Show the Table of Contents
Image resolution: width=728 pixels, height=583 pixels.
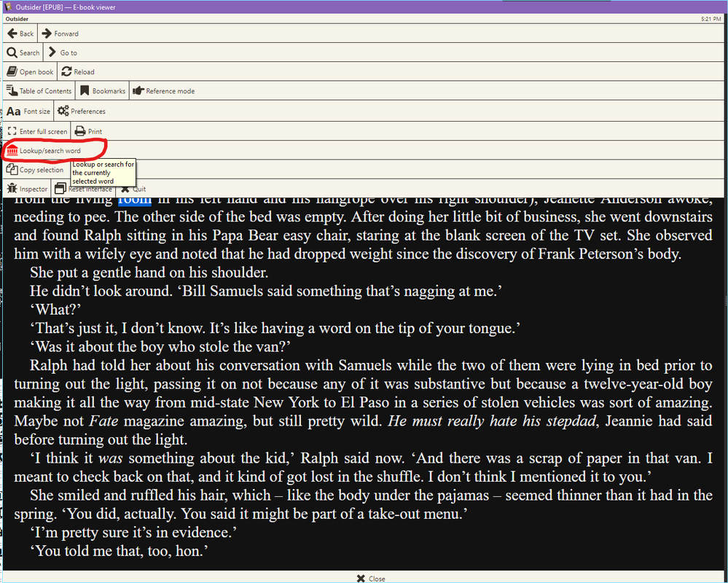(39, 91)
